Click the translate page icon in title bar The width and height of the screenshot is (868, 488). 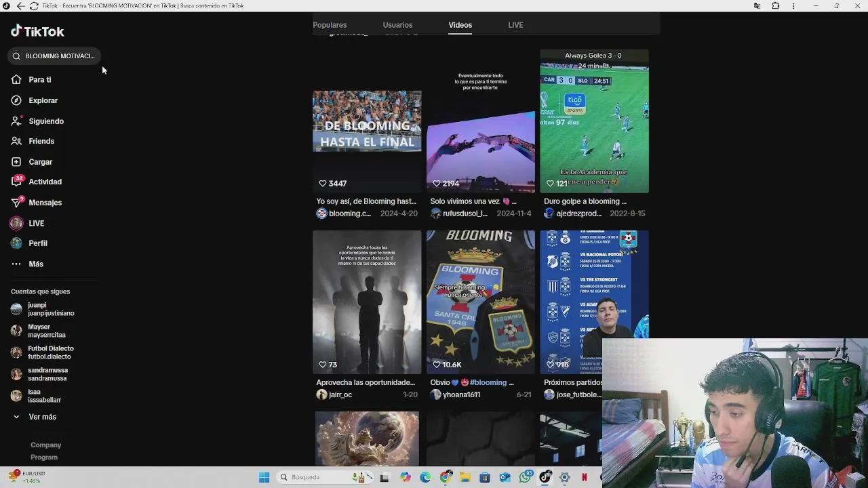tap(757, 6)
